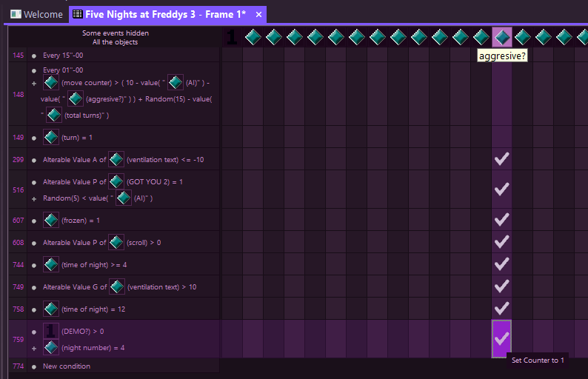Select event line number 758
Screen dimensions: 588x379
pyautogui.click(x=18, y=309)
